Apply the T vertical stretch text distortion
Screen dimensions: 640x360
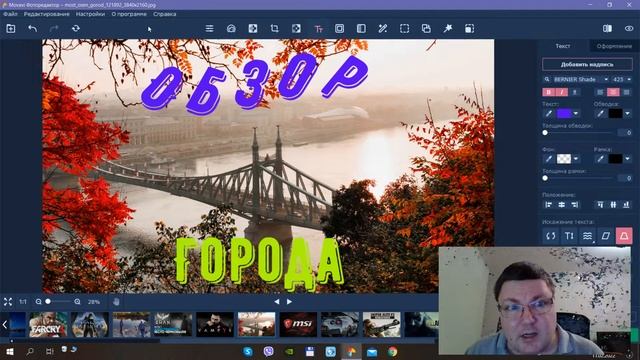pos(569,236)
